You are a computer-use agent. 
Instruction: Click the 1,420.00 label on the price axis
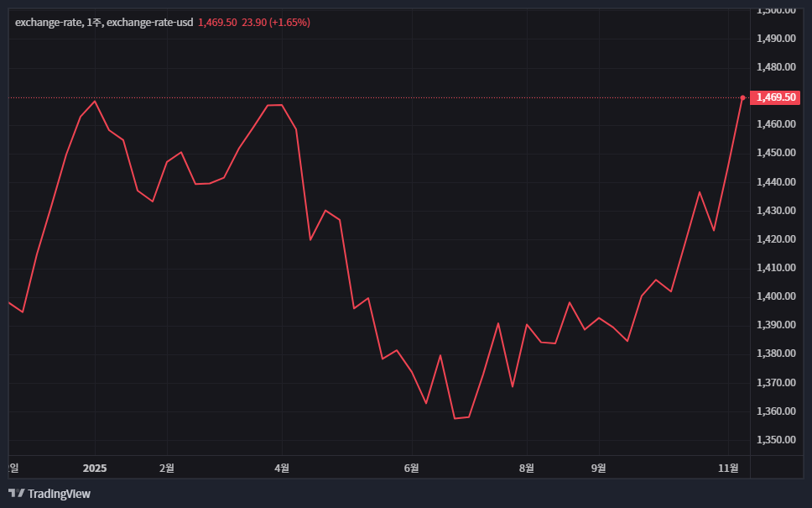pos(775,239)
